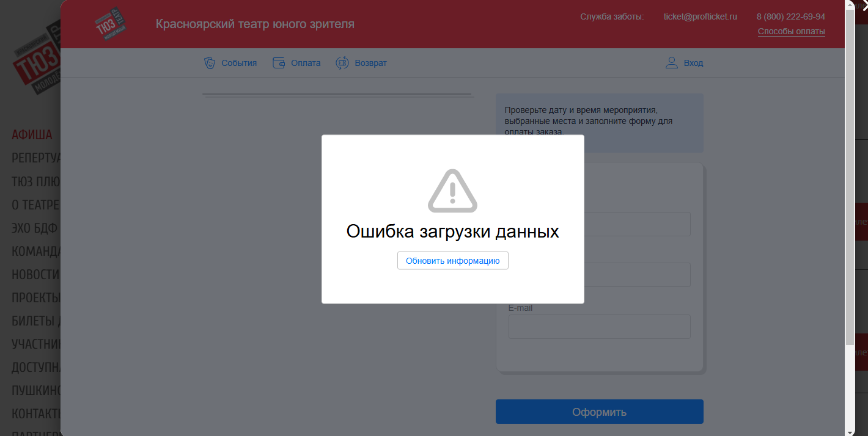Open АФИША in the sidebar menu
The height and width of the screenshot is (436, 868).
tap(32, 135)
